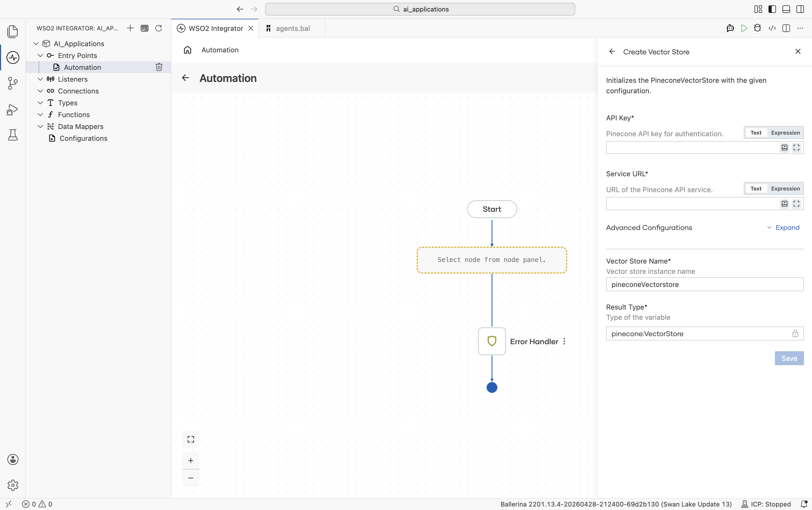Go back from Create Vector Store panel

(x=612, y=52)
